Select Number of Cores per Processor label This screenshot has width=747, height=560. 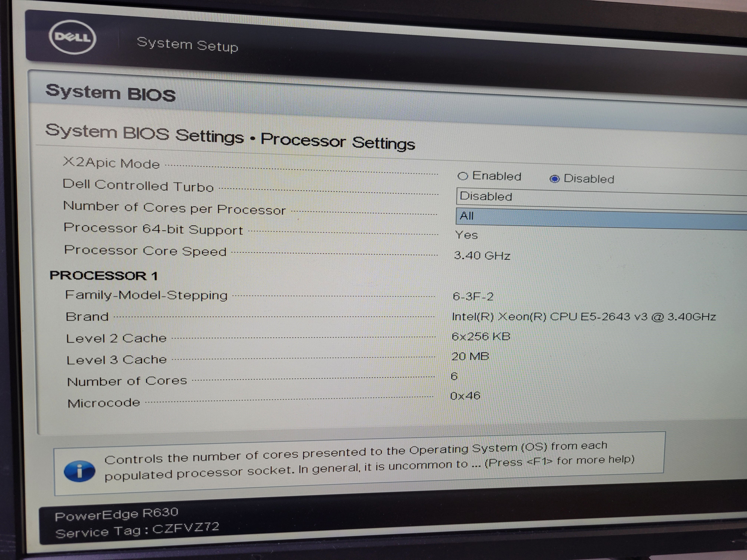174,208
